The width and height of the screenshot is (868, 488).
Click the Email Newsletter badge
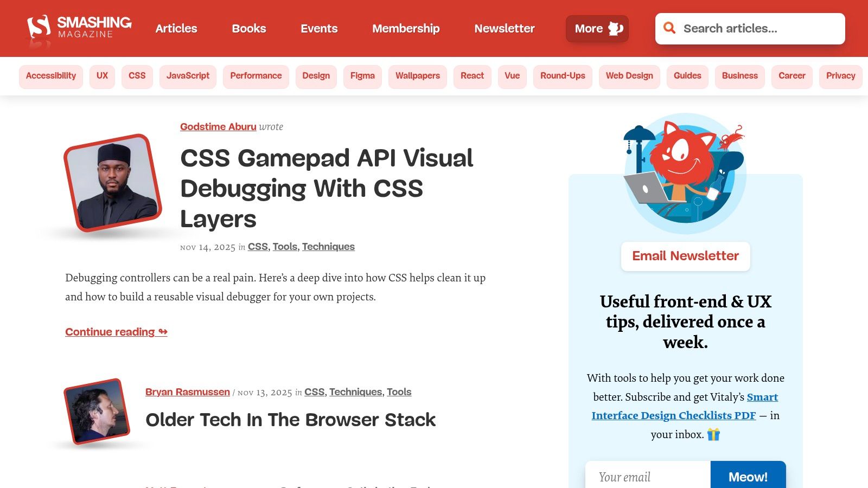pyautogui.click(x=686, y=256)
